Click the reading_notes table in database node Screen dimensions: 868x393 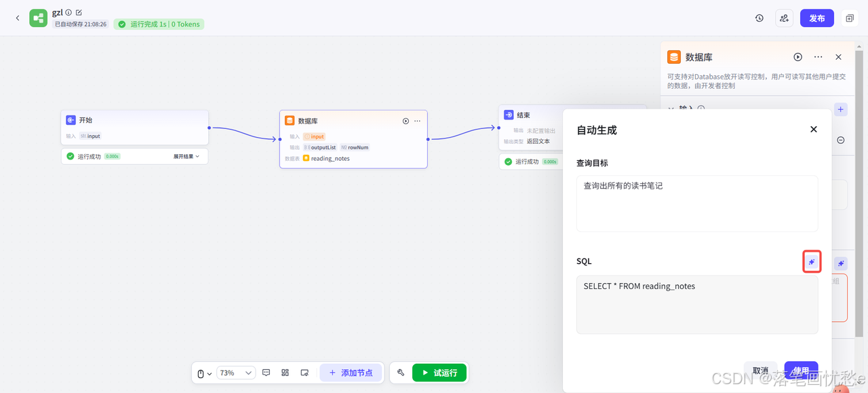click(330, 158)
